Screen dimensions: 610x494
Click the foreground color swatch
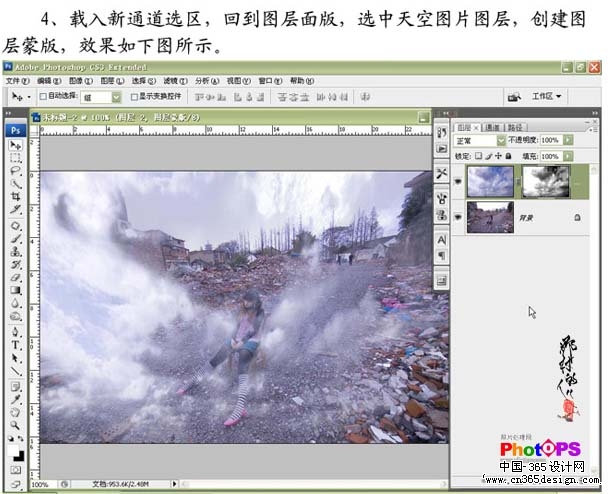(x=13, y=450)
